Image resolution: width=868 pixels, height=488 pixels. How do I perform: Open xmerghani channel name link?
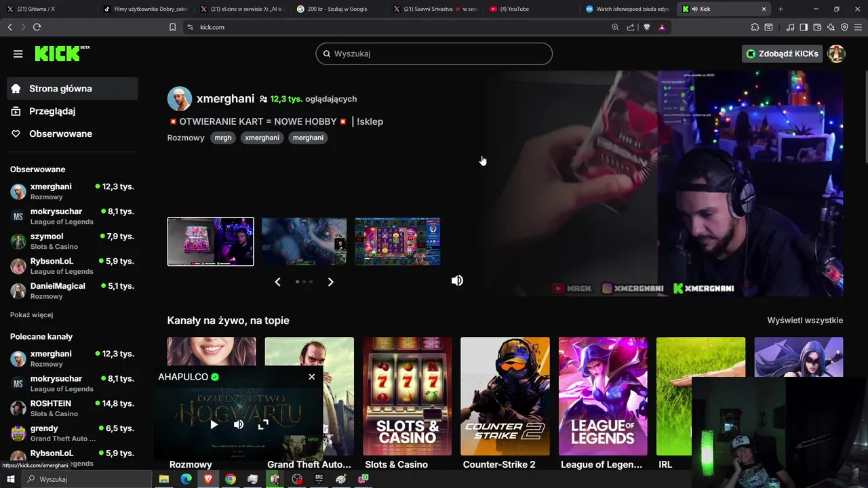pos(225,98)
